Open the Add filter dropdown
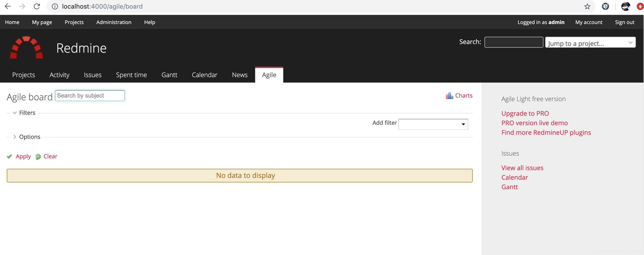 coord(433,123)
